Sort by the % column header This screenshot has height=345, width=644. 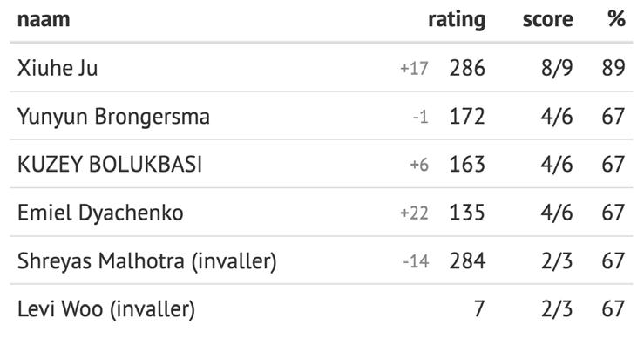tap(617, 19)
